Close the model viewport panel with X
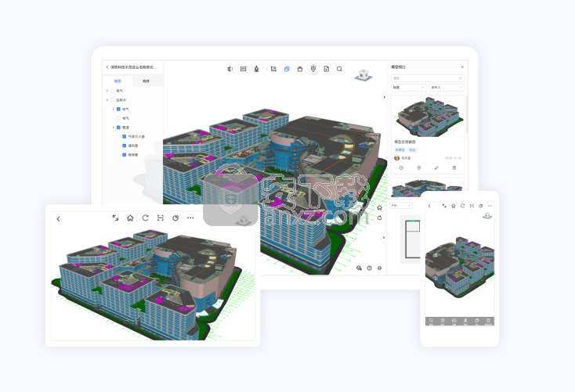The image size is (575, 392). click(462, 67)
